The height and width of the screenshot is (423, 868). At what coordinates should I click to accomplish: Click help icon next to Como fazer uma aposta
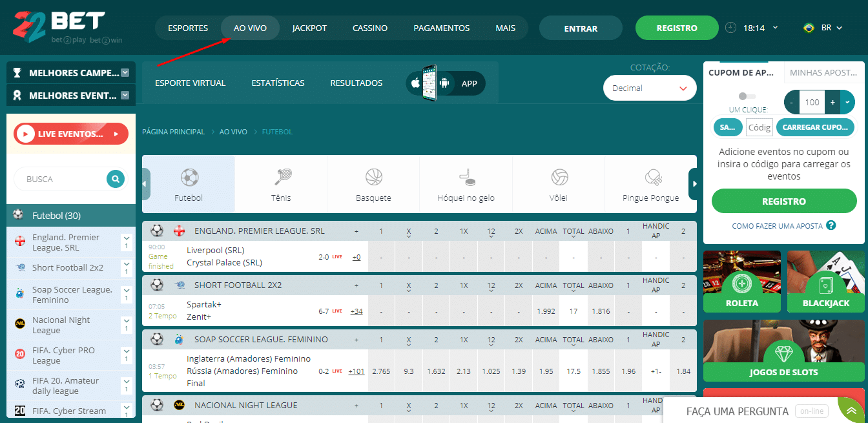coord(831,225)
